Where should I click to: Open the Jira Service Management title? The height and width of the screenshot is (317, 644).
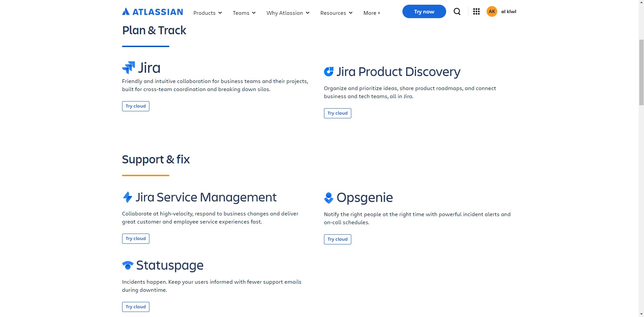[x=206, y=197]
